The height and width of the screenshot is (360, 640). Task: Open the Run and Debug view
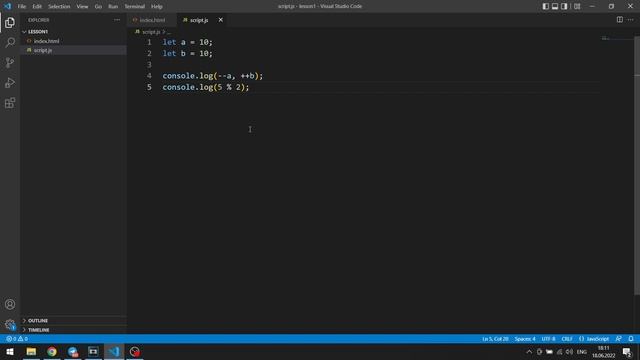click(x=10, y=82)
